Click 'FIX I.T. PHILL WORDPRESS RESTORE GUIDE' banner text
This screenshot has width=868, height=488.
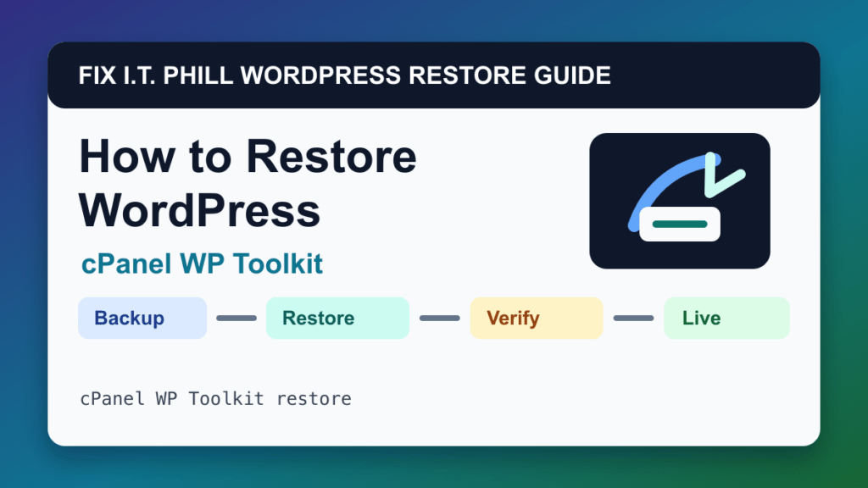344,75
